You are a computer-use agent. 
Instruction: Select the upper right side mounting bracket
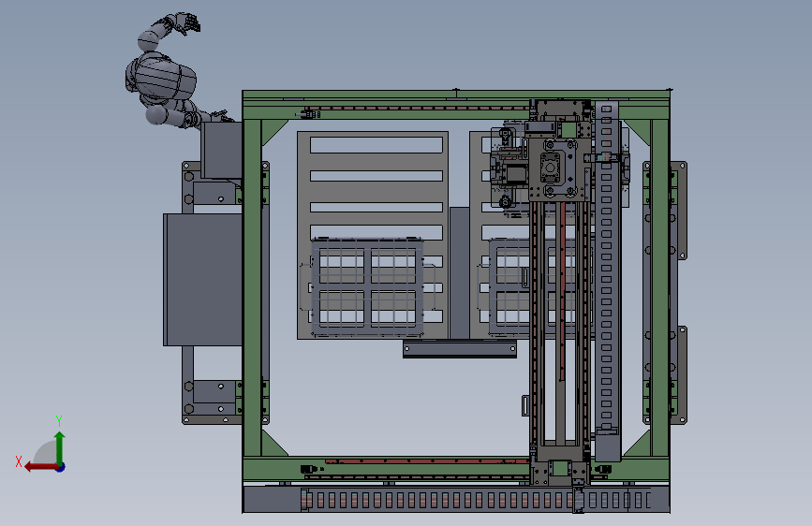678,211
